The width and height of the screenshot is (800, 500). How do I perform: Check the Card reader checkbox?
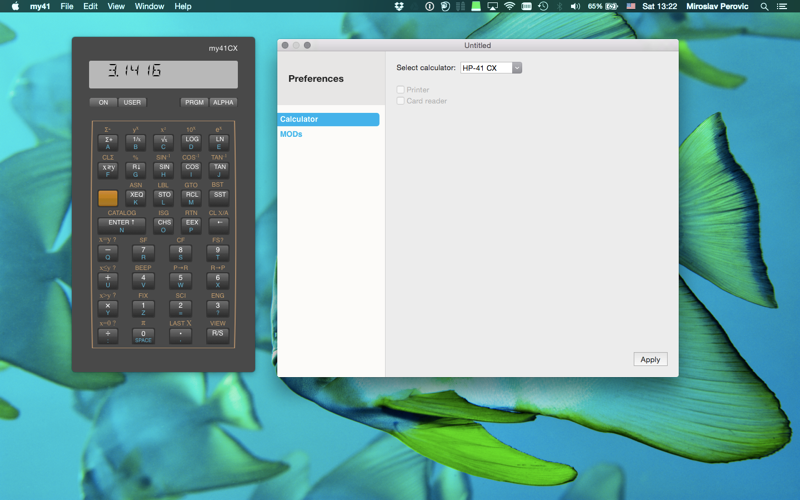(401, 101)
